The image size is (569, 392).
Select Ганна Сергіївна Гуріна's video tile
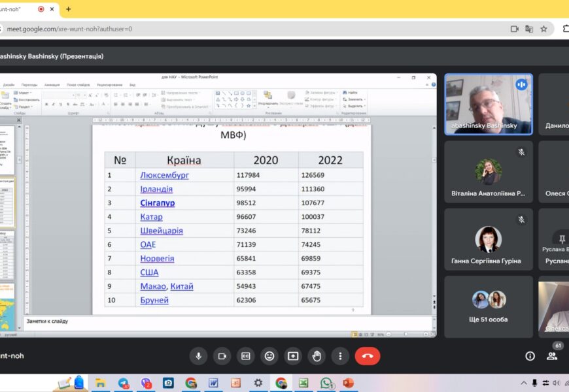(x=489, y=238)
